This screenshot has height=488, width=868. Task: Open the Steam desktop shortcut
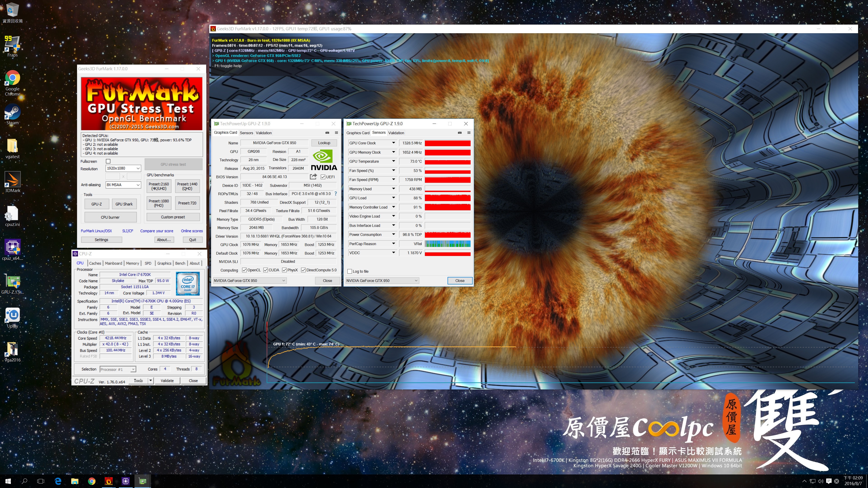12,115
